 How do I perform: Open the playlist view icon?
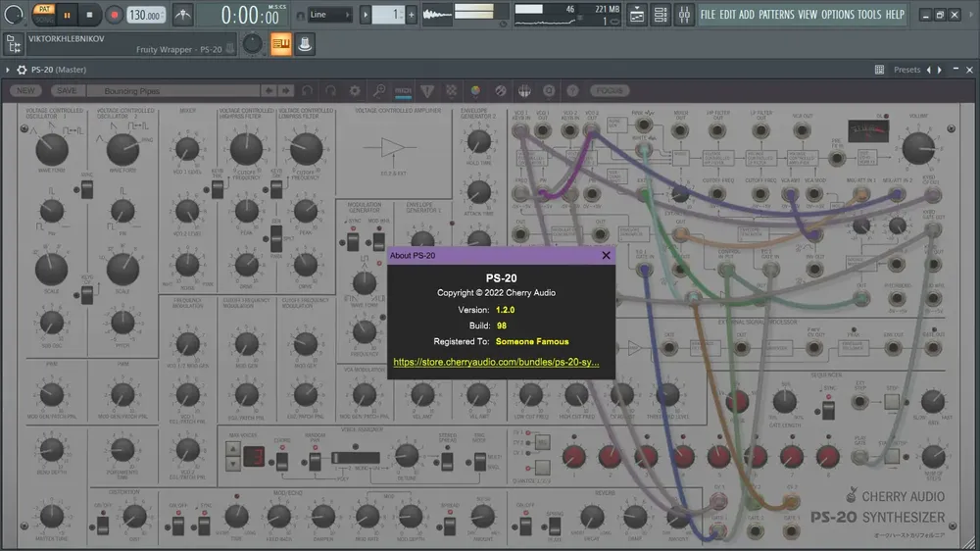637,15
